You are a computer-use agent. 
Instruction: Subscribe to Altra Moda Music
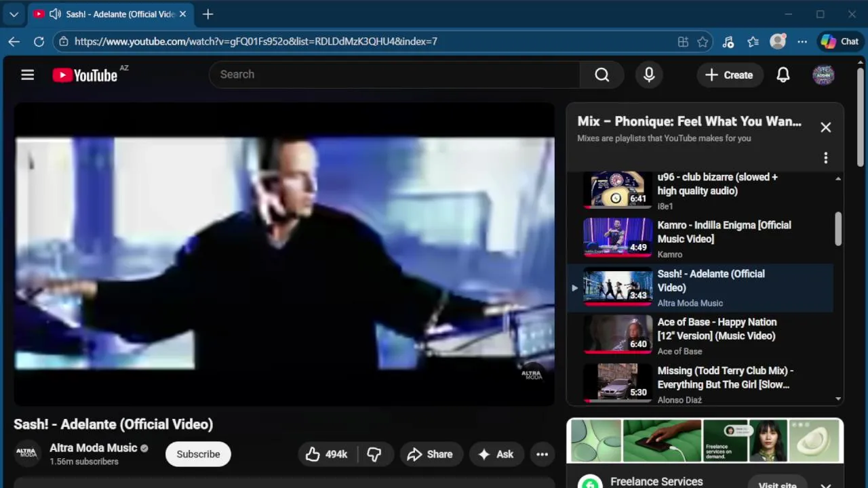tap(198, 454)
